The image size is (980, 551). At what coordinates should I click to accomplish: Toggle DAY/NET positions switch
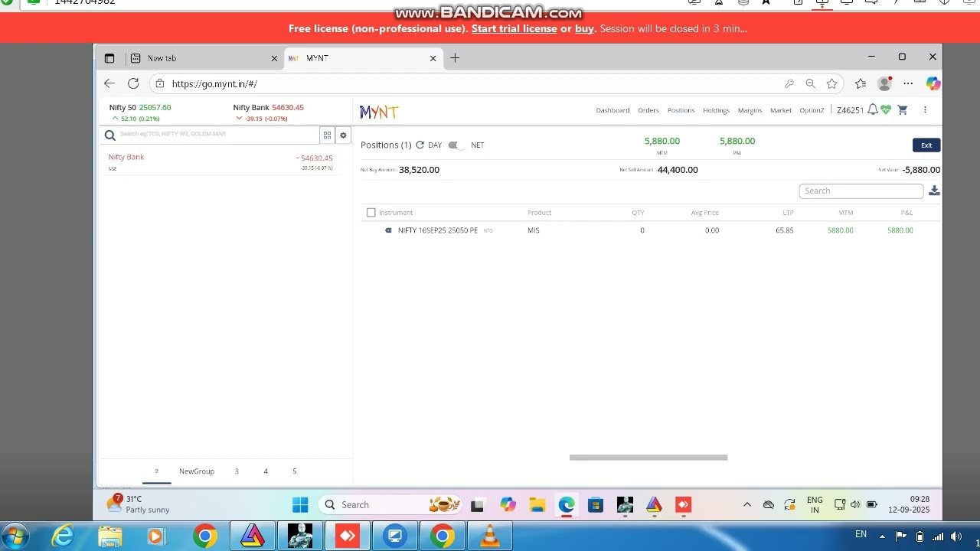point(456,145)
